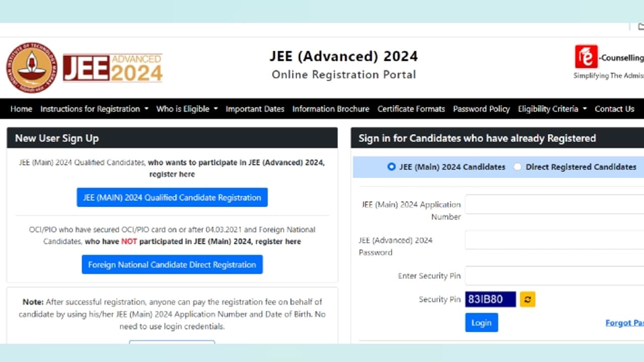This screenshot has height=362, width=644.
Task: View the Password Policy page
Action: 481,109
